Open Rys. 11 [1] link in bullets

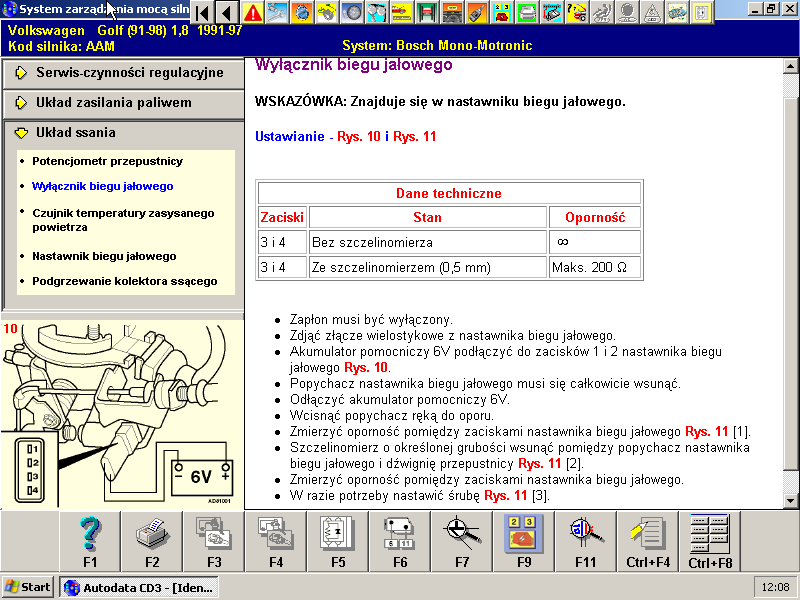(707, 432)
